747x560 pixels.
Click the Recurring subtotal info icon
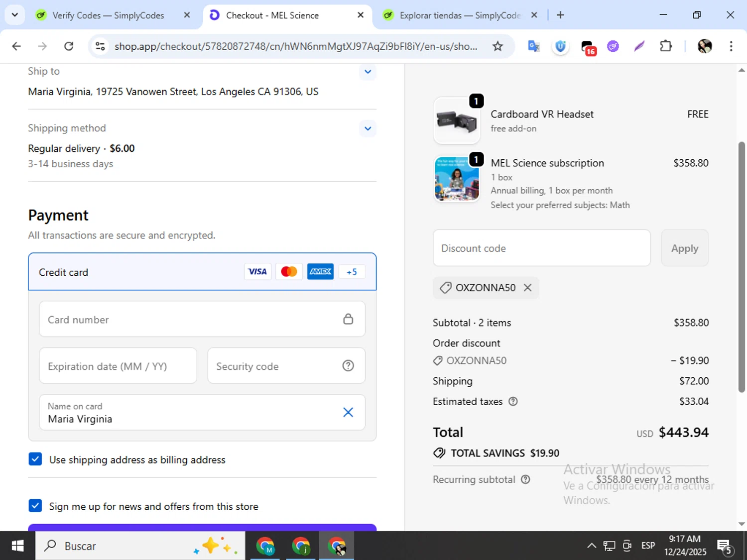pyautogui.click(x=525, y=479)
